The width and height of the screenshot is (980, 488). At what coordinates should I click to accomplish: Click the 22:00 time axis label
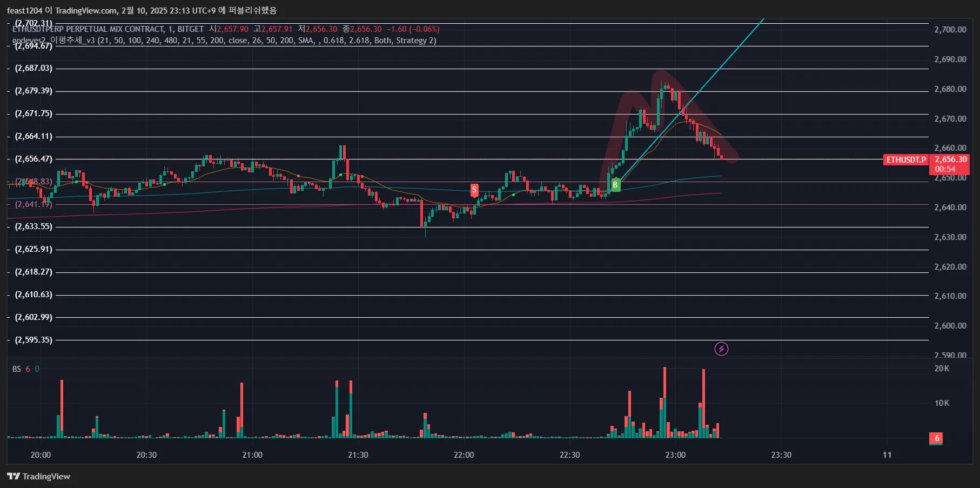pos(464,455)
